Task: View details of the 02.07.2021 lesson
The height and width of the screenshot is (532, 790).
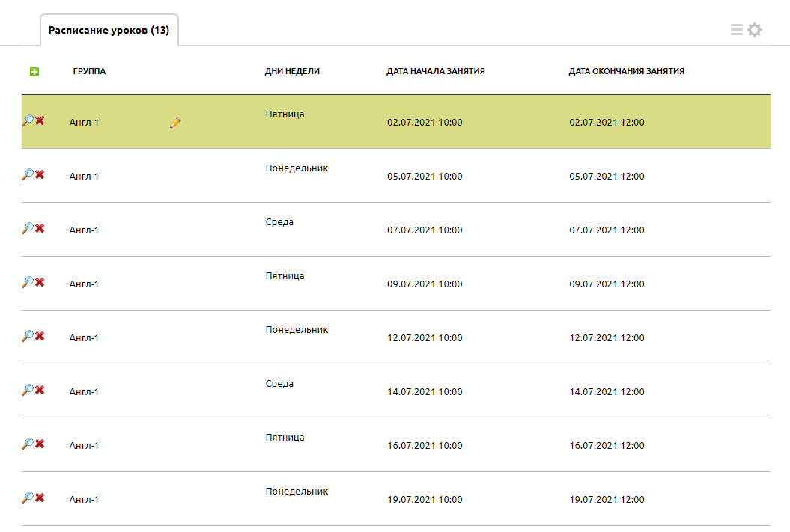Action: point(28,120)
